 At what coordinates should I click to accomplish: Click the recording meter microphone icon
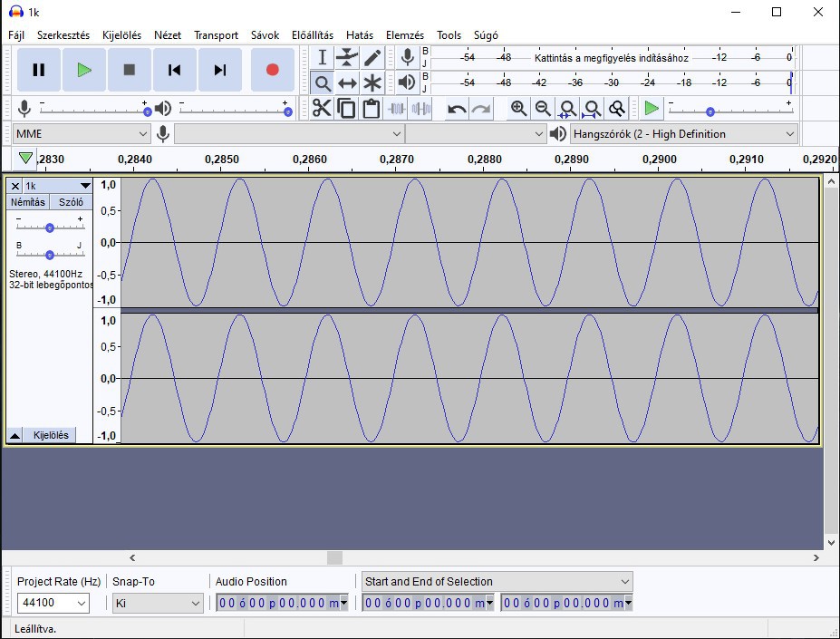pos(407,57)
